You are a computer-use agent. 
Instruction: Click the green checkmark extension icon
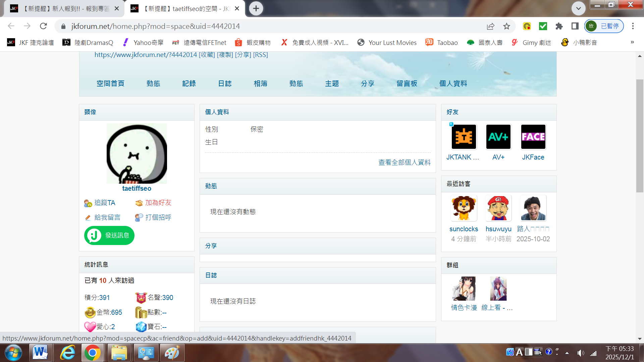tap(543, 26)
